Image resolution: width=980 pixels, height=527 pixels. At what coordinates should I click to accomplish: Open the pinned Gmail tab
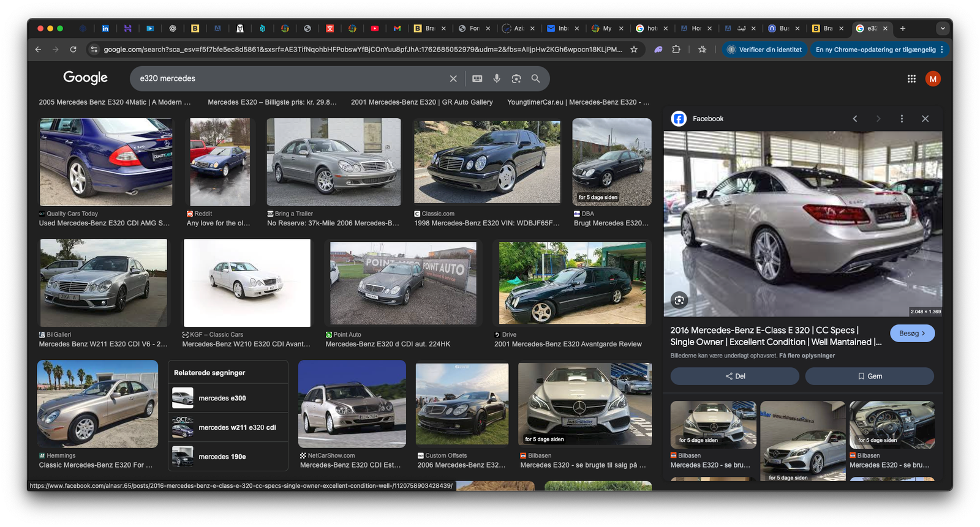[397, 28]
